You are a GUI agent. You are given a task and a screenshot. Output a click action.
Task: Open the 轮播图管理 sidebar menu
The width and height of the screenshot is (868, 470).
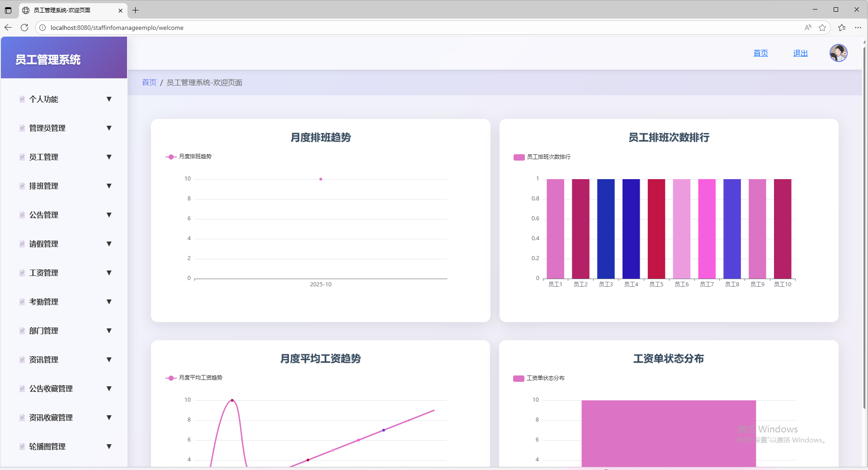click(x=64, y=446)
